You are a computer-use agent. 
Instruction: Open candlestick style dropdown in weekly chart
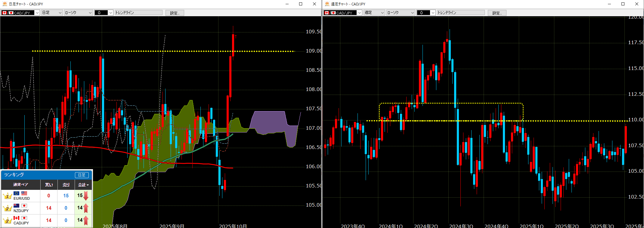[x=426, y=13]
